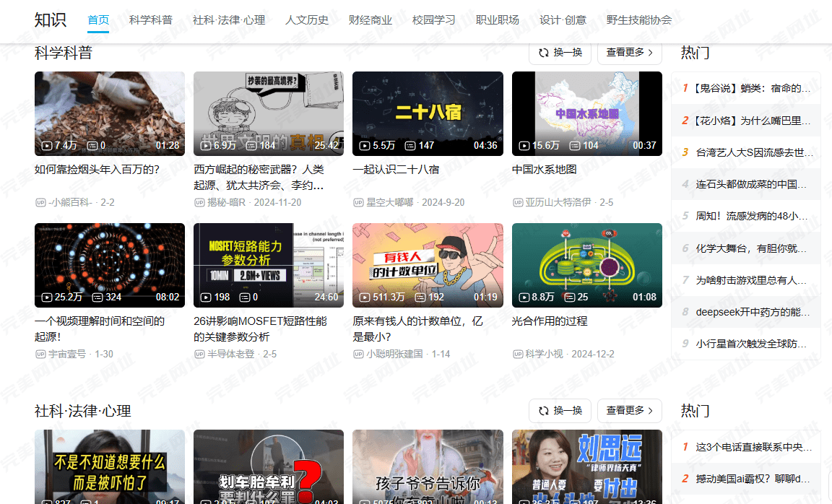Click the refresh icon in 社科 section 换一换

coord(543,411)
